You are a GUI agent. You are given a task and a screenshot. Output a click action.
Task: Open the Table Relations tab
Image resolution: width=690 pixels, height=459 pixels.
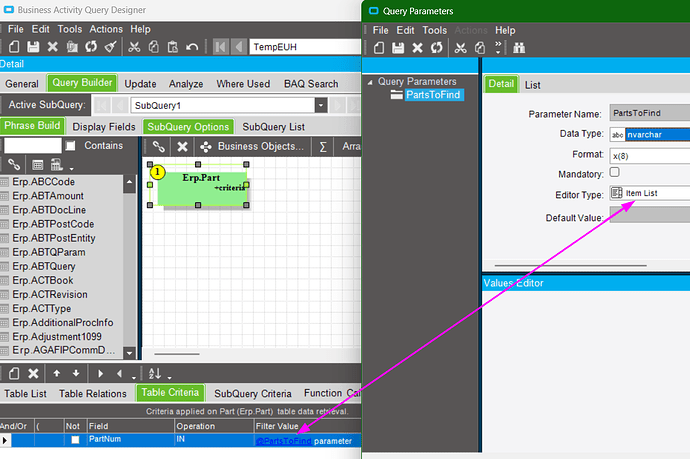(x=93, y=394)
